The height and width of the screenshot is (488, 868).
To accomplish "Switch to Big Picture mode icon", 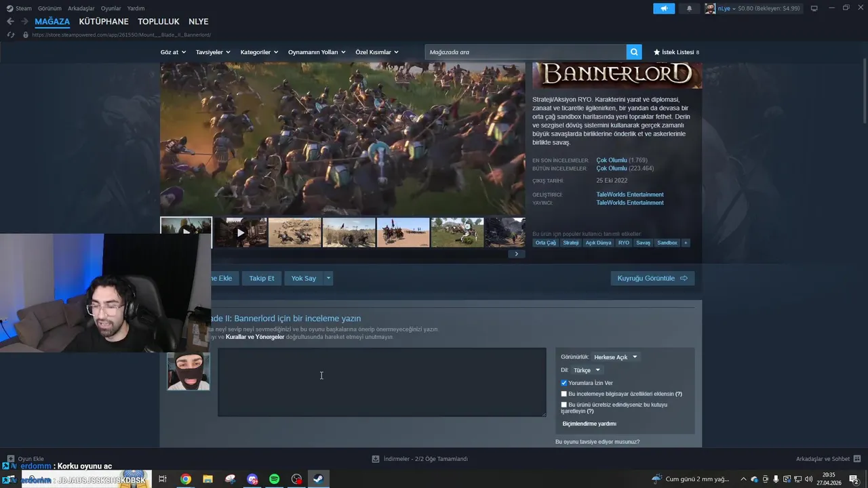I will click(814, 8).
